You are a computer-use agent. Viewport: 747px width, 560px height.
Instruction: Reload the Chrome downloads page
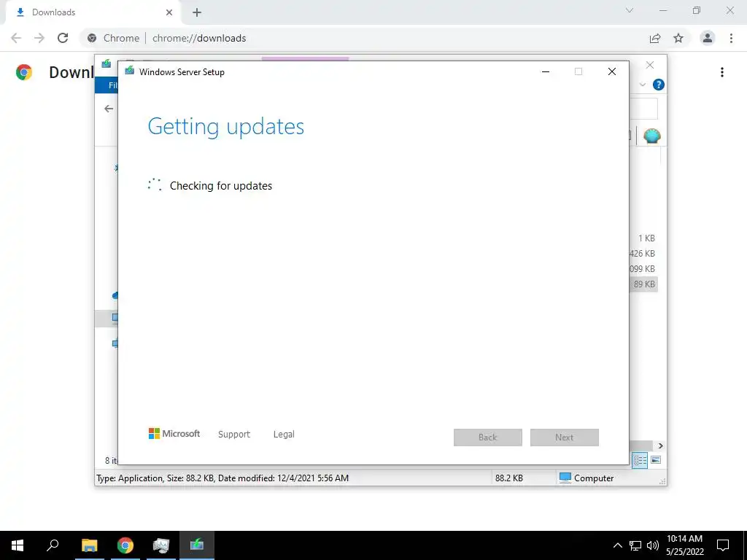[x=63, y=38]
